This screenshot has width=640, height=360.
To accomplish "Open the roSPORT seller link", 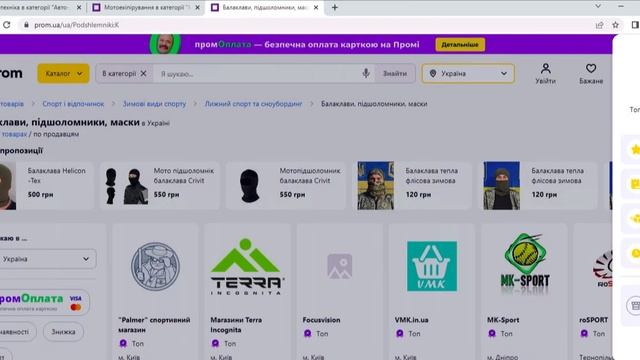I will coord(593,320).
